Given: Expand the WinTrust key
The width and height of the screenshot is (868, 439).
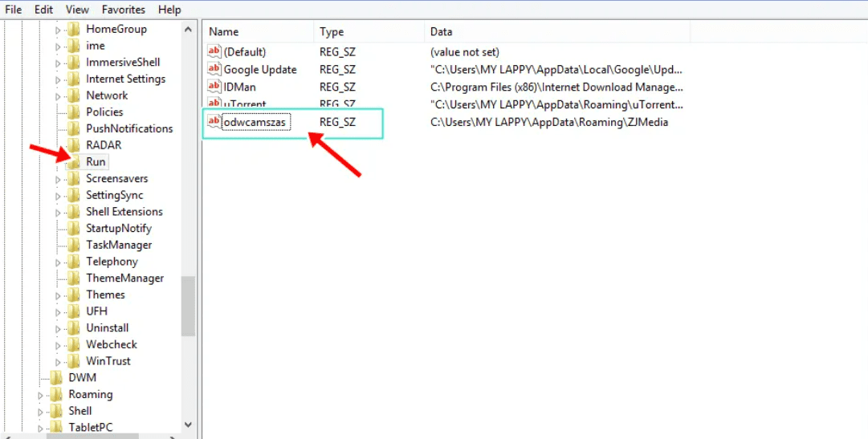Looking at the screenshot, I should click(58, 362).
